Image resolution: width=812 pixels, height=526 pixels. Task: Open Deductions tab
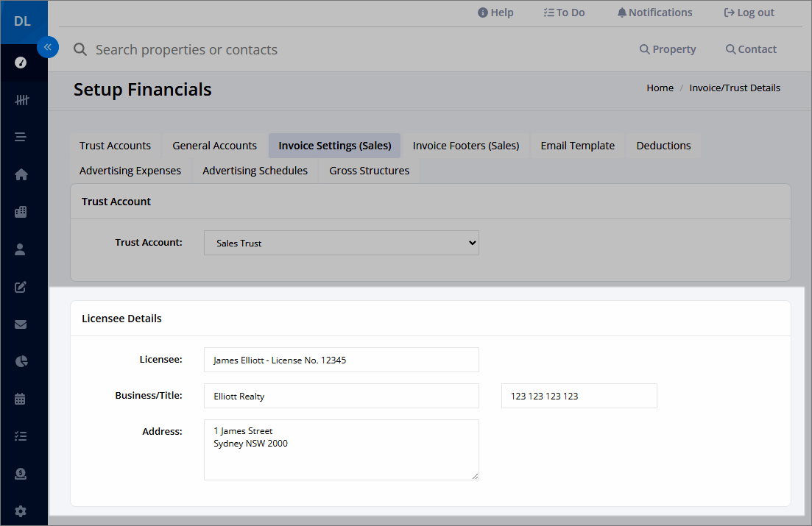click(663, 146)
